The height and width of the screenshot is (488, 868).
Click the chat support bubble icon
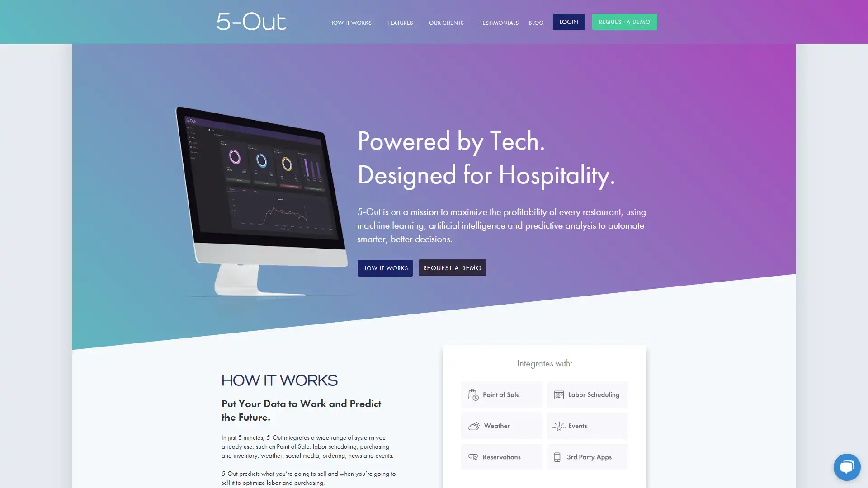pos(847,467)
